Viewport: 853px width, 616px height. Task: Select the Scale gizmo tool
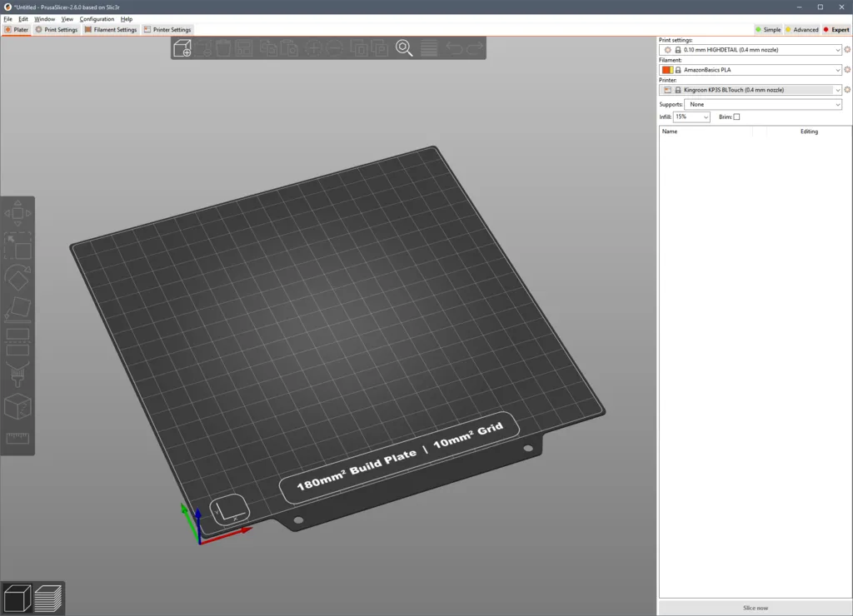pos(17,246)
